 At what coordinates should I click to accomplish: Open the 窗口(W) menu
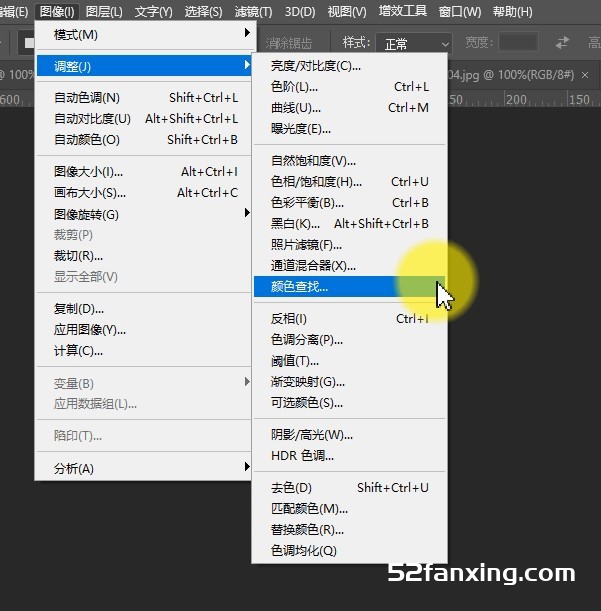pos(460,12)
